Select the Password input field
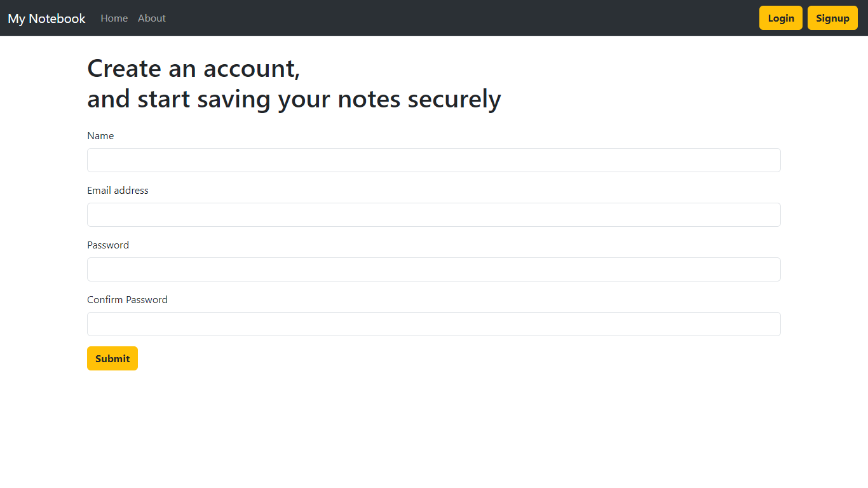This screenshot has height=488, width=868. point(434,269)
